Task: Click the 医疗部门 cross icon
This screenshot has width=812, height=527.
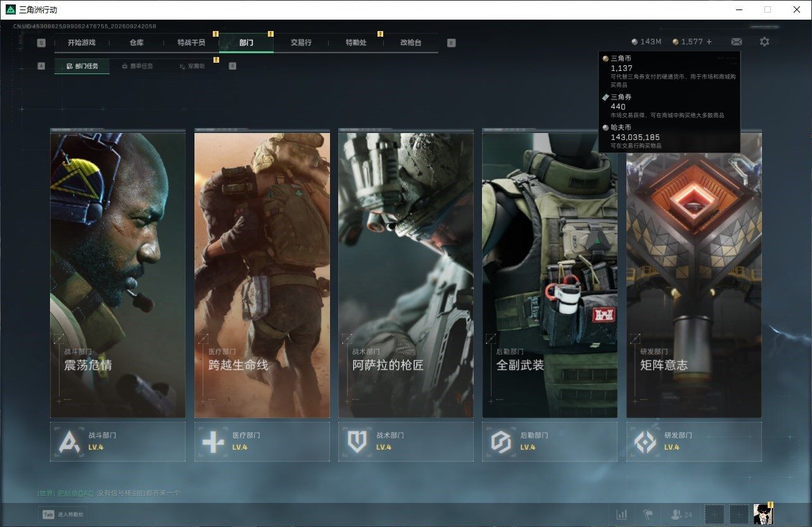Action: click(213, 441)
